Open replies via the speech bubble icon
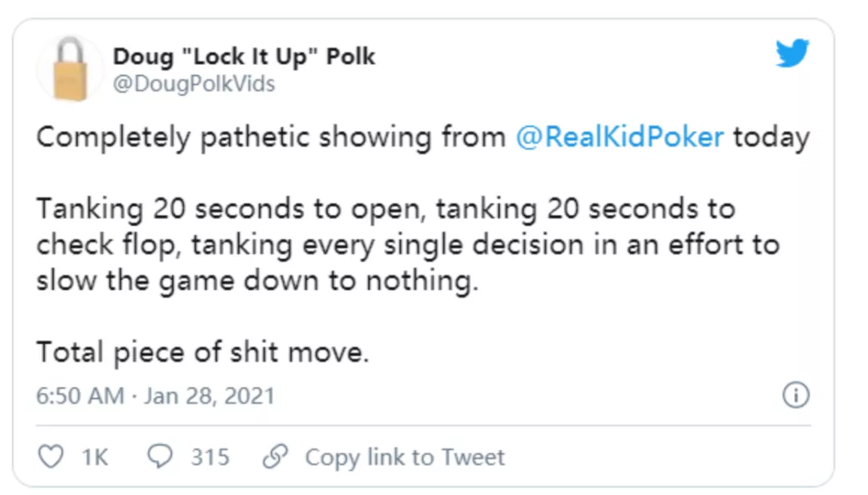The width and height of the screenshot is (868, 495). tap(160, 456)
